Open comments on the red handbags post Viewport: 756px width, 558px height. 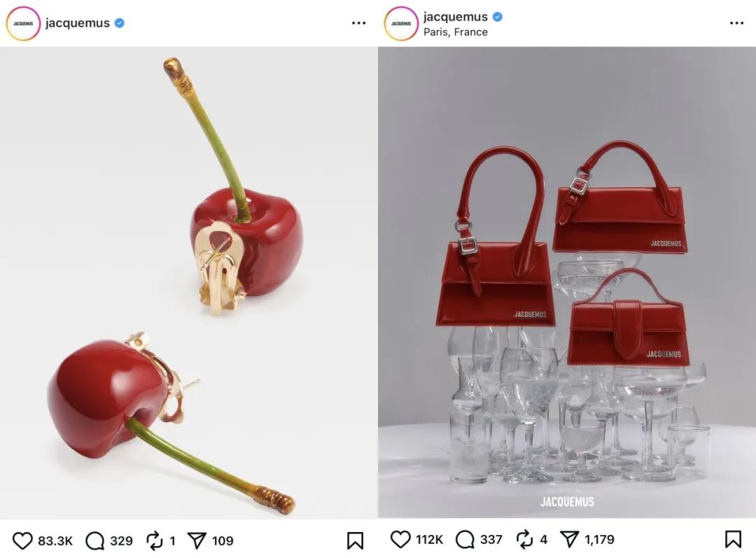coord(465,540)
